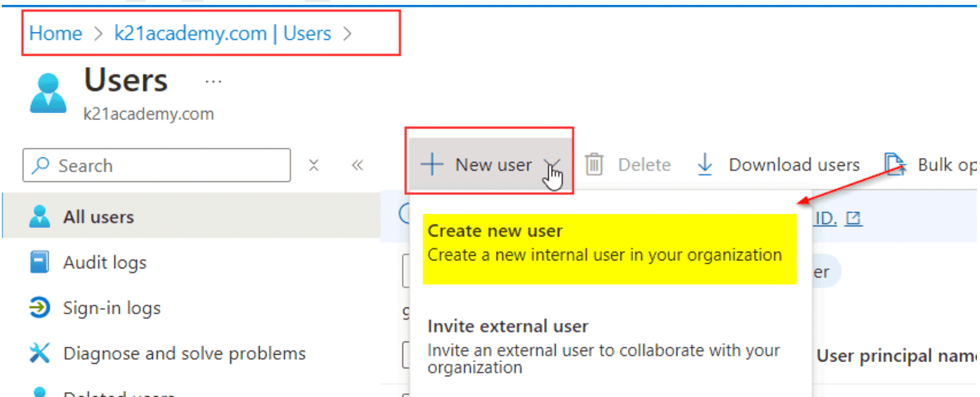The height and width of the screenshot is (397, 980).
Task: Go to Home breadcrumb link
Action: point(56,33)
